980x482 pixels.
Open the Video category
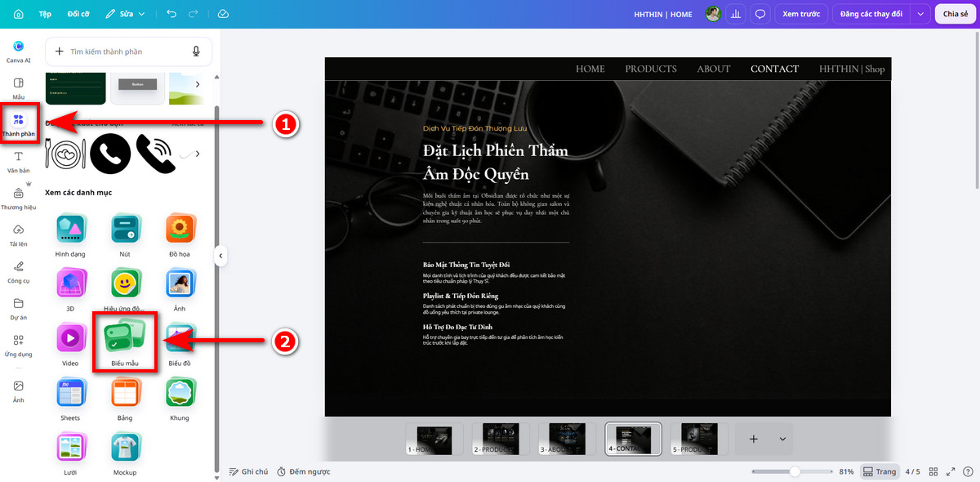70,345
